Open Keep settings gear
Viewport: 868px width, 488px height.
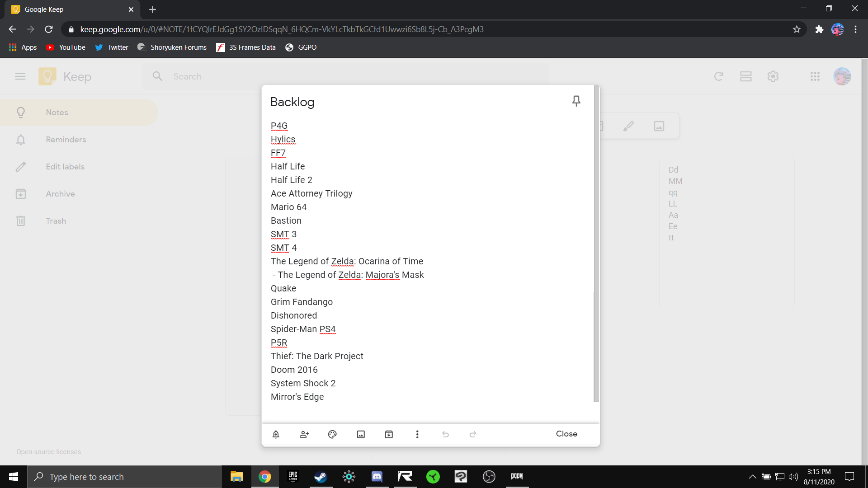[773, 76]
